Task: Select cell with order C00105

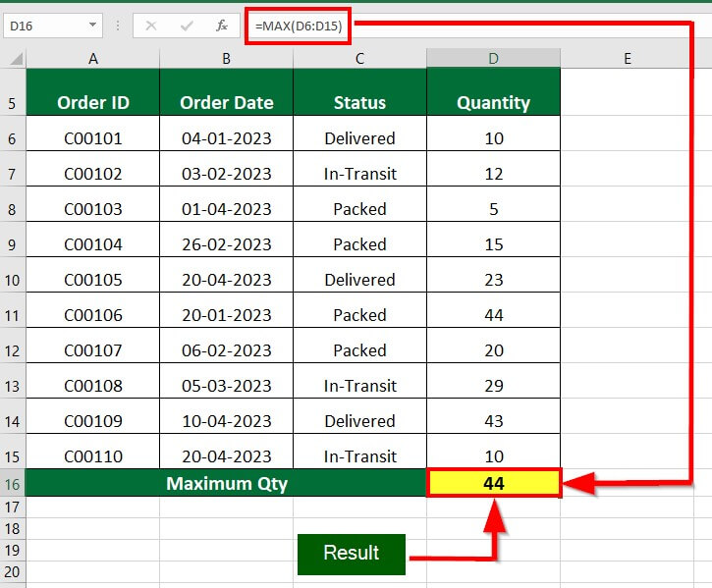Action: [93, 275]
